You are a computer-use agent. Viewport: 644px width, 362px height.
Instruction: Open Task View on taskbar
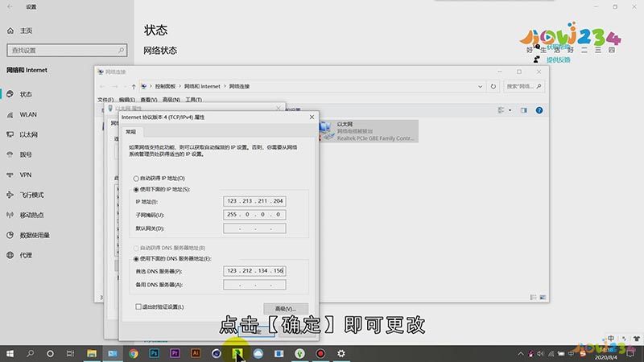point(70,353)
